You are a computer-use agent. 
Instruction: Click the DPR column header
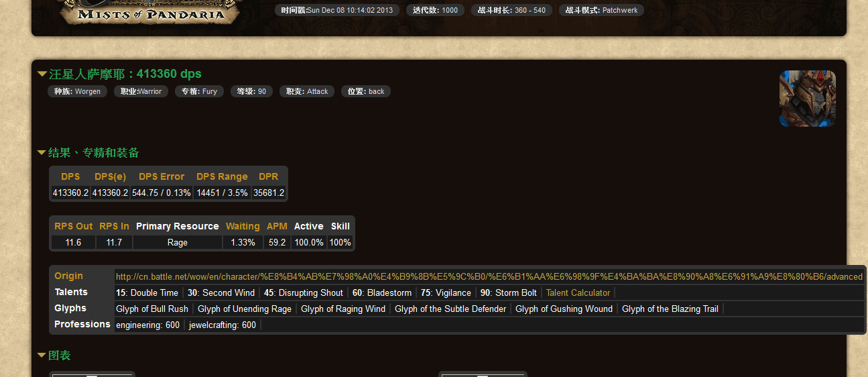point(269,176)
